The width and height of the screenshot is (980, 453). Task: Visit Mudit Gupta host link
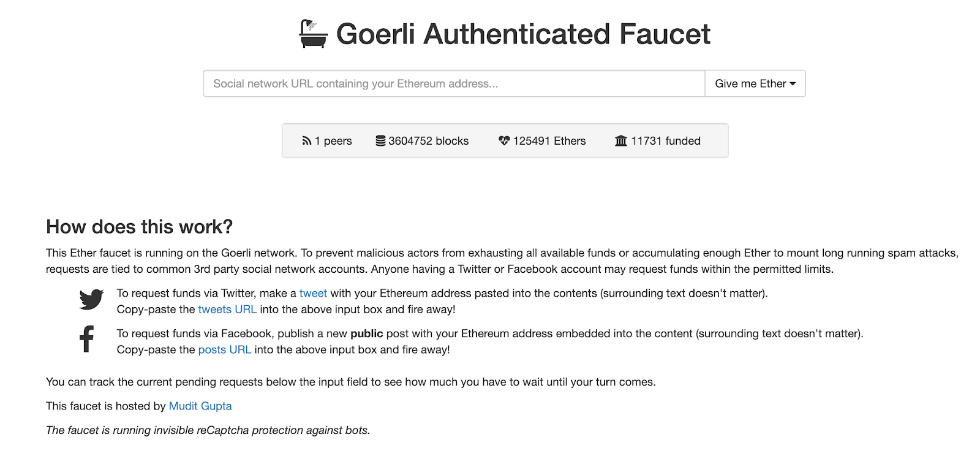(x=200, y=406)
